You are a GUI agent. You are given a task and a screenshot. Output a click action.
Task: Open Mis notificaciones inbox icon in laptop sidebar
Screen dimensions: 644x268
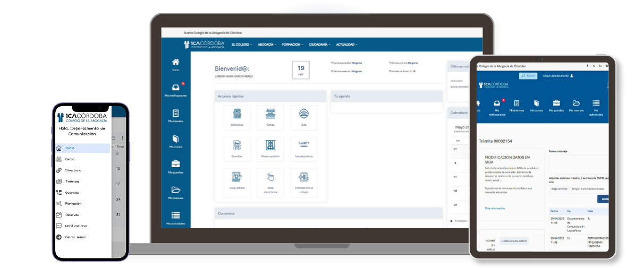pos(176,87)
